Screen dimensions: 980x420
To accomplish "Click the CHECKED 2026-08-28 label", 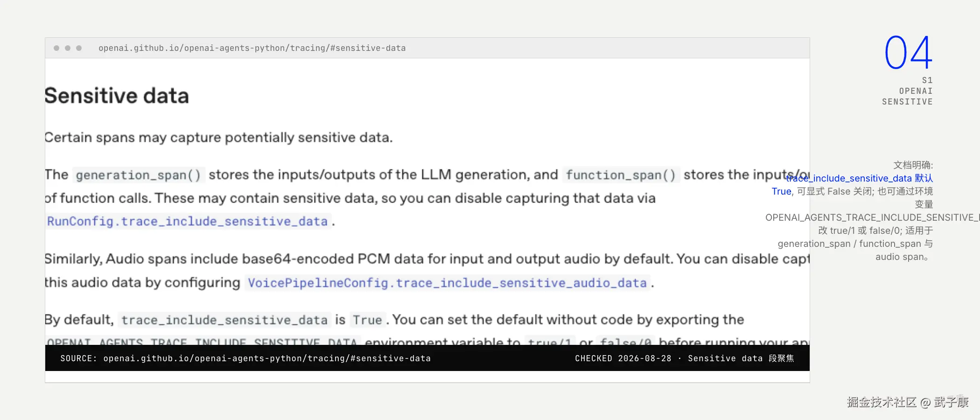I will [623, 358].
